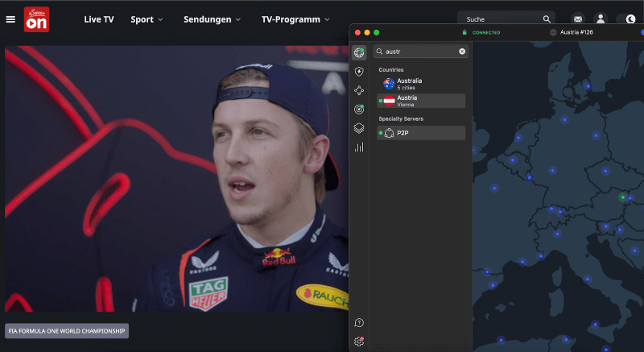Click the magnifier search icon on website
Viewport: 644px width, 352px height.
pos(547,19)
